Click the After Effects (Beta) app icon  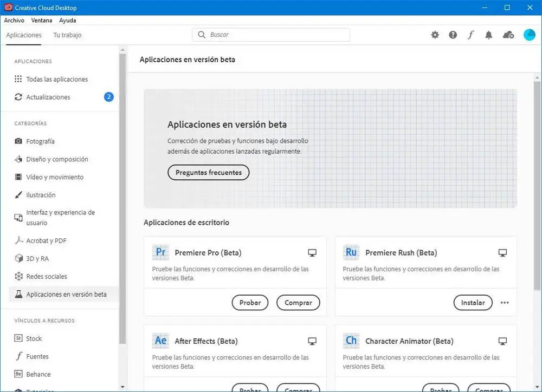coord(161,341)
